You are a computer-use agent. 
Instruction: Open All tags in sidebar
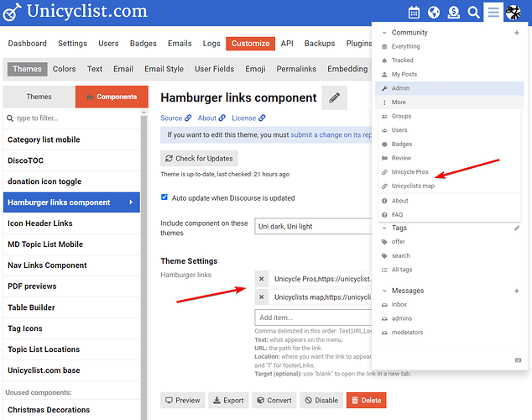(x=402, y=270)
